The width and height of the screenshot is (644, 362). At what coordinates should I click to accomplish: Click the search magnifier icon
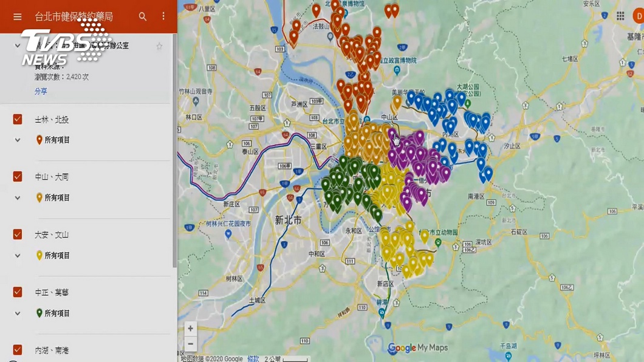pyautogui.click(x=143, y=16)
